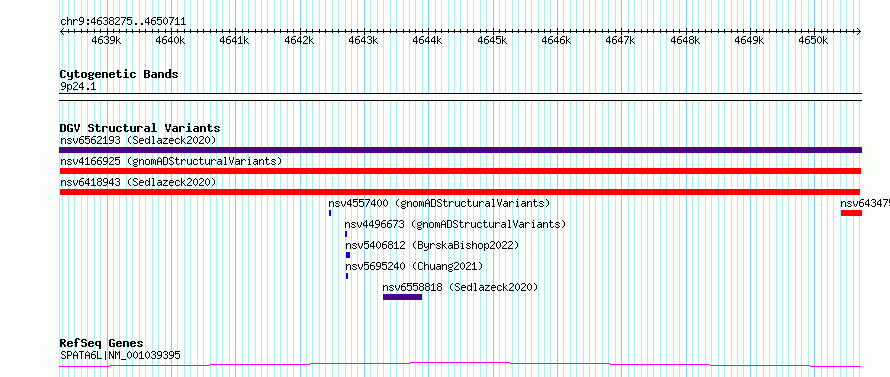Click the nsv4166925 red variant bar
Viewport: 890px width, 377px height.
460,171
